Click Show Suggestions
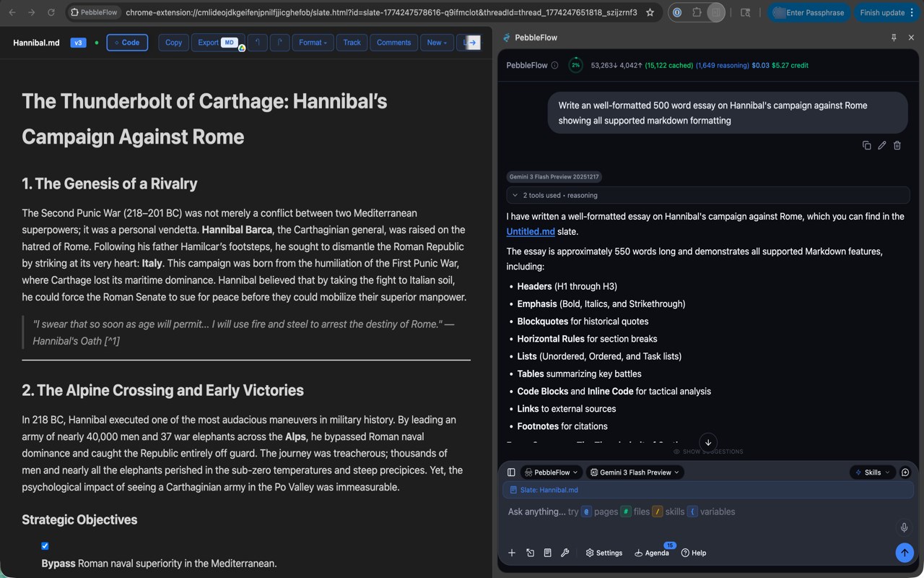 tap(708, 452)
